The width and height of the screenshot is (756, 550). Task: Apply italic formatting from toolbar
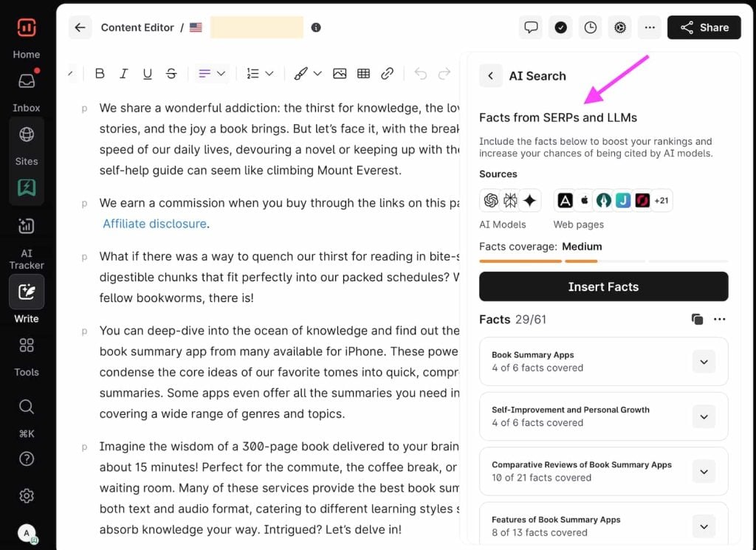124,74
